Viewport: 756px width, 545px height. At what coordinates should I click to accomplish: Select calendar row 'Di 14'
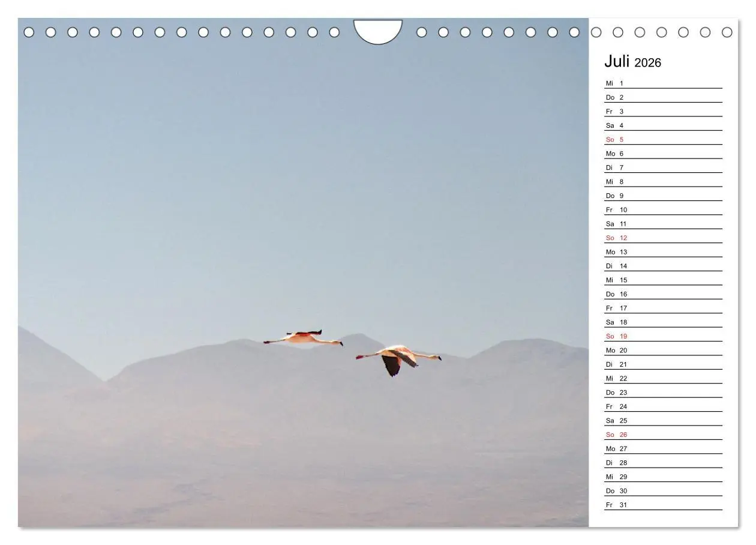click(x=663, y=265)
